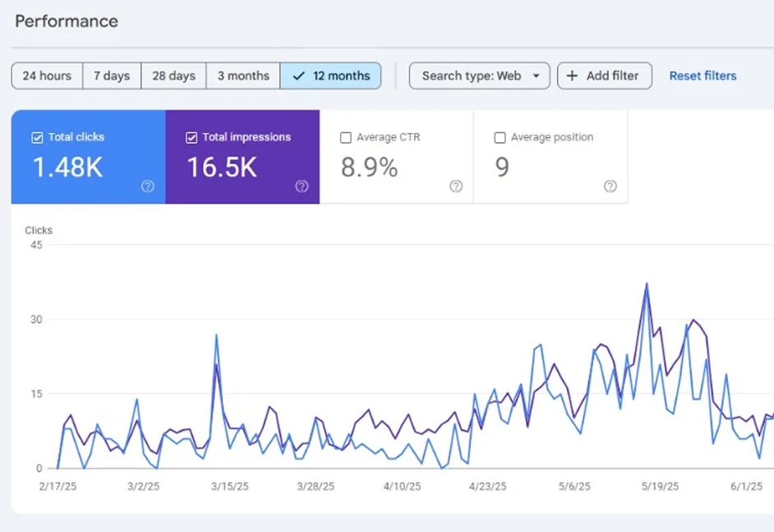Open the Search type: Web dropdown

(480, 76)
